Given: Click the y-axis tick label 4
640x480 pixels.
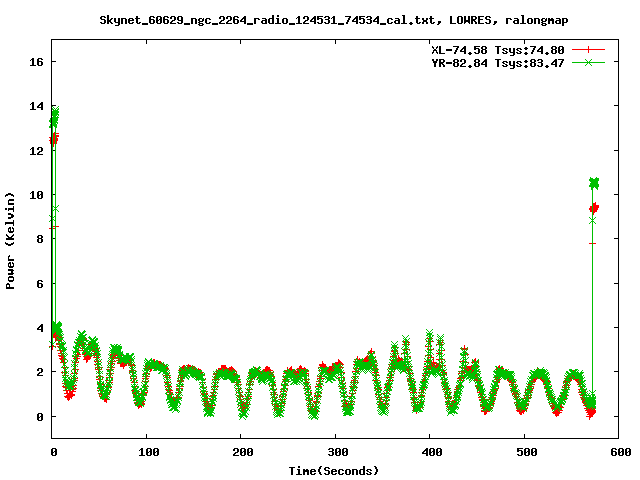Looking at the screenshot, I should point(40,328).
